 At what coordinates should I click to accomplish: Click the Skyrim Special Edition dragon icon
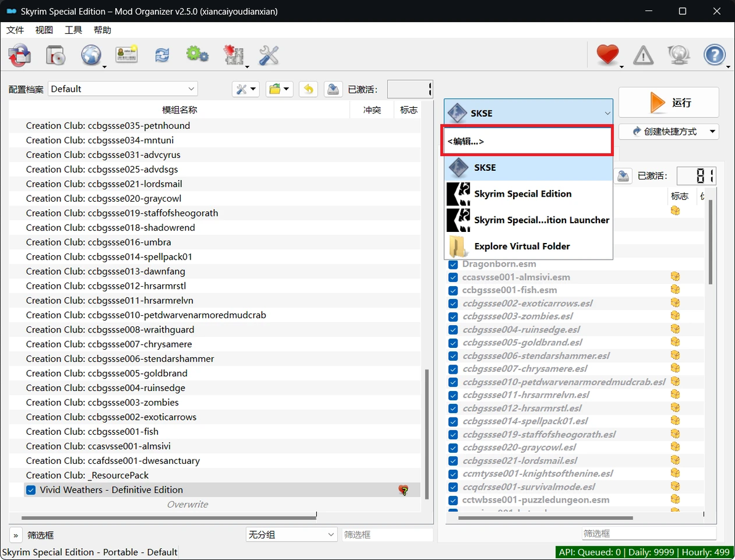point(458,194)
